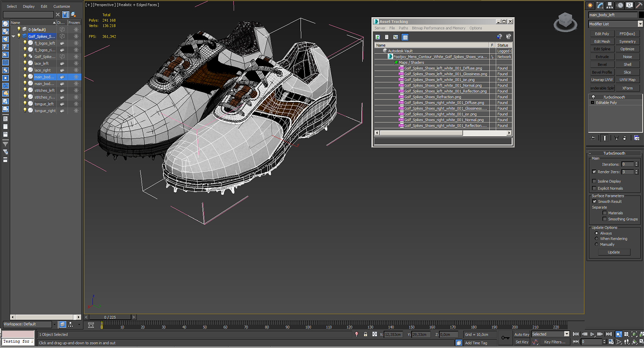Click the object color swatch beside name

(x=641, y=15)
